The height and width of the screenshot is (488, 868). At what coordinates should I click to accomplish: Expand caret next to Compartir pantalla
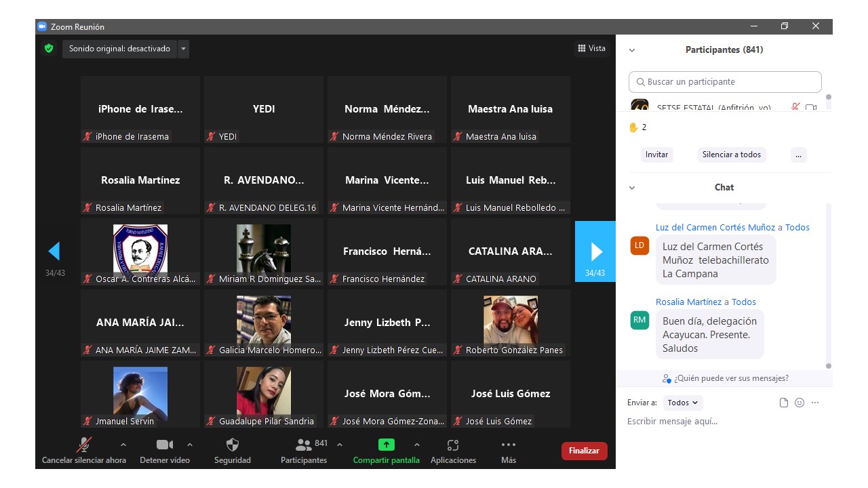click(416, 445)
